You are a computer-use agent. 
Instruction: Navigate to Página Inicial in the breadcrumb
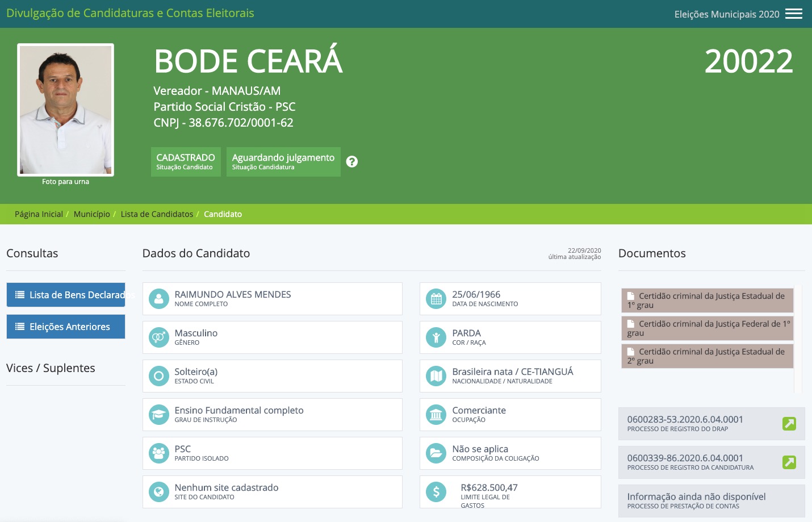coord(39,214)
